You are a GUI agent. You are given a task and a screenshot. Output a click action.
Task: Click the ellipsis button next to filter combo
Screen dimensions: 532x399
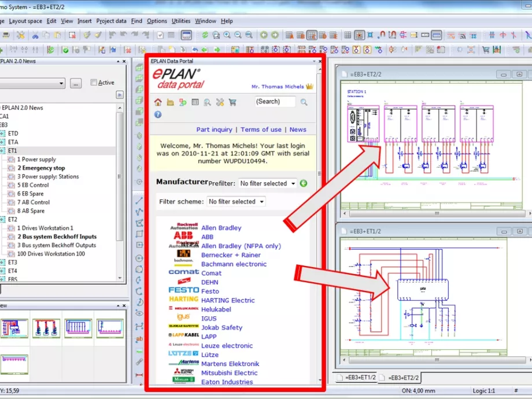76,83
